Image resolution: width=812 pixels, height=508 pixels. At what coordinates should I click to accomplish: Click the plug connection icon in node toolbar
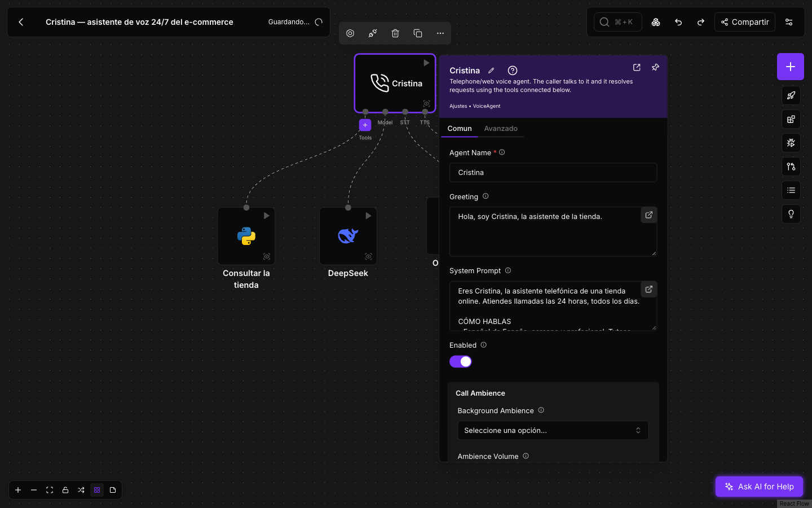[373, 33]
